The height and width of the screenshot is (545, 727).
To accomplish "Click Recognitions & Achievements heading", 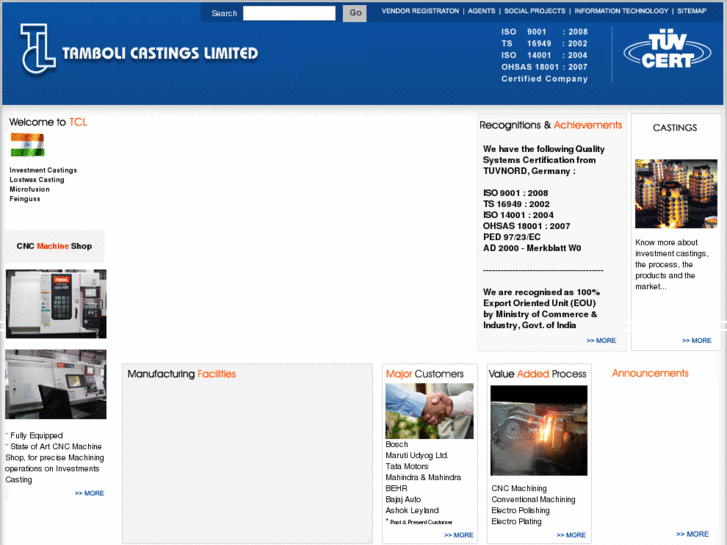I will [551, 125].
